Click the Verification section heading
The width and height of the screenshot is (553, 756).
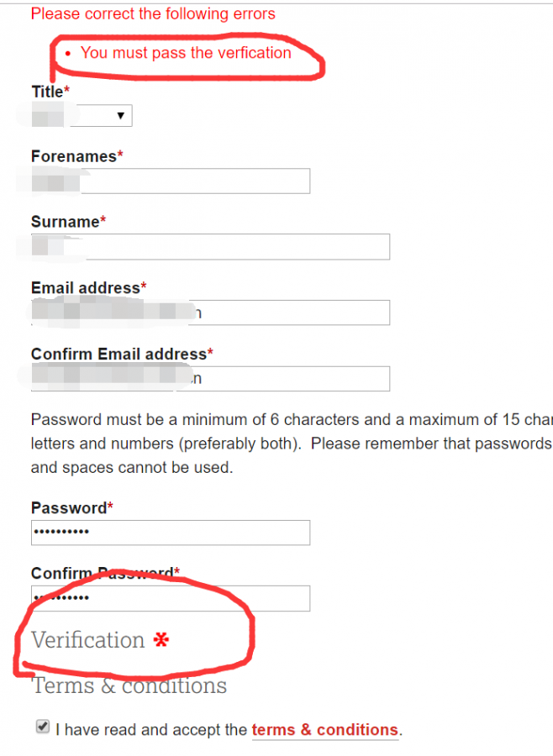point(88,640)
